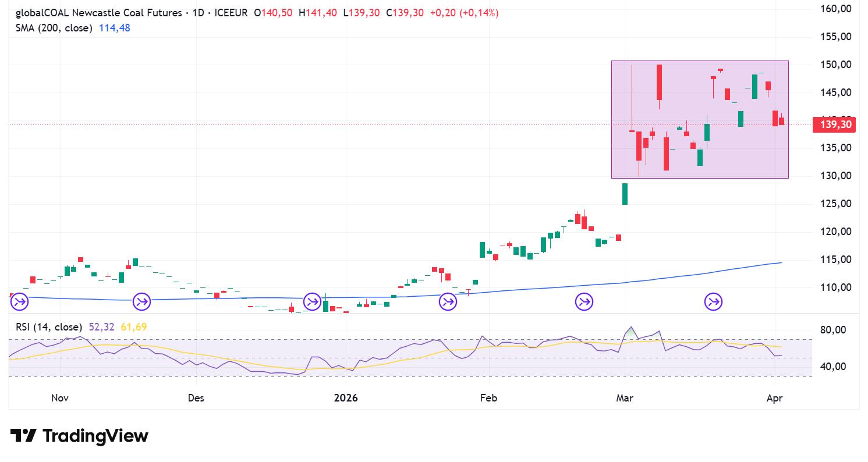Click the Nov label on the time axis
Image resolution: width=868 pixels, height=462 pixels.
tap(60, 398)
